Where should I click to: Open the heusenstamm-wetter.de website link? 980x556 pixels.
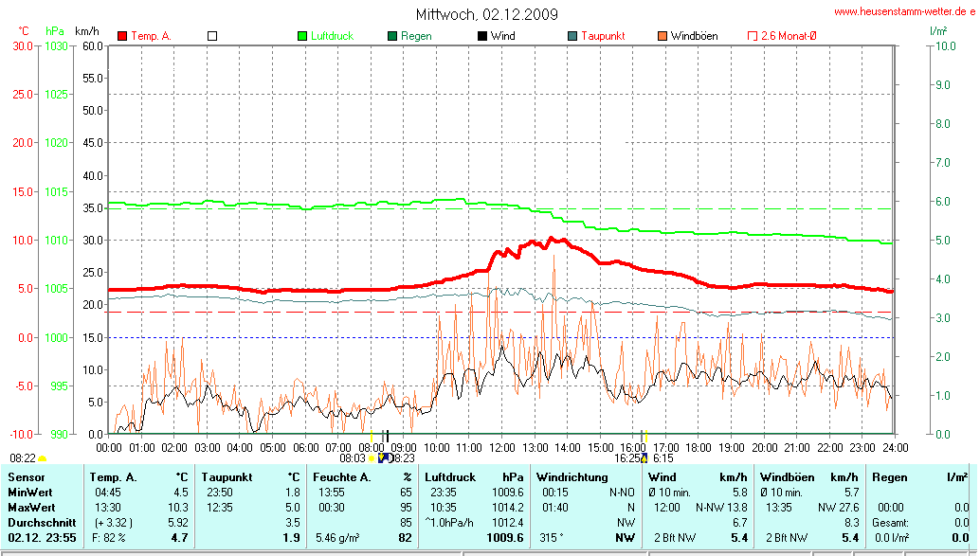coord(904,11)
